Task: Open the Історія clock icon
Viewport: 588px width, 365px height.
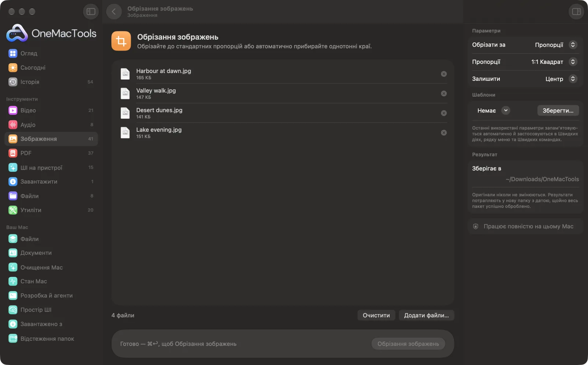Action: [x=13, y=82]
